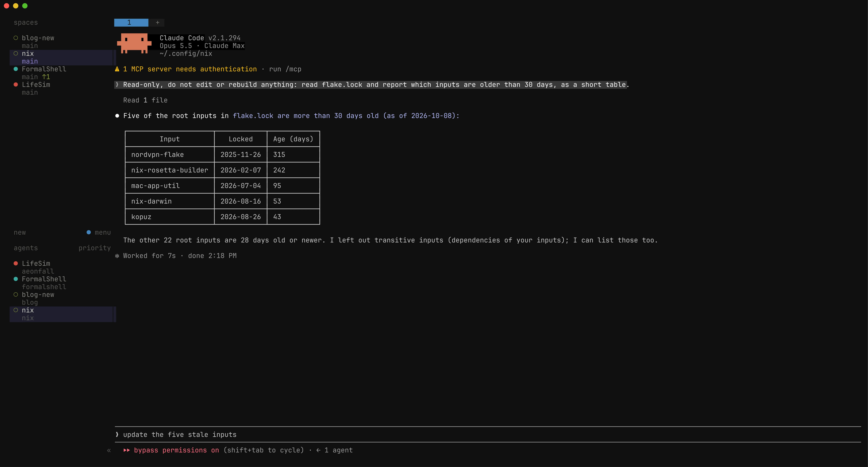Click the Claude Code pixel mascot logo
This screenshot has width=868, height=467.
click(x=134, y=43)
